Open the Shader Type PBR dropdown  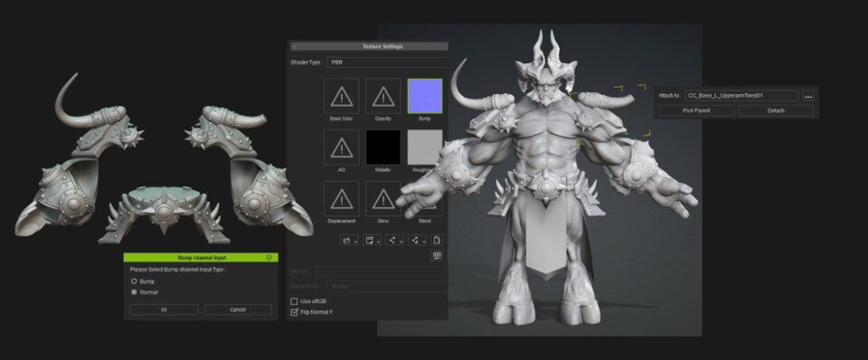387,62
